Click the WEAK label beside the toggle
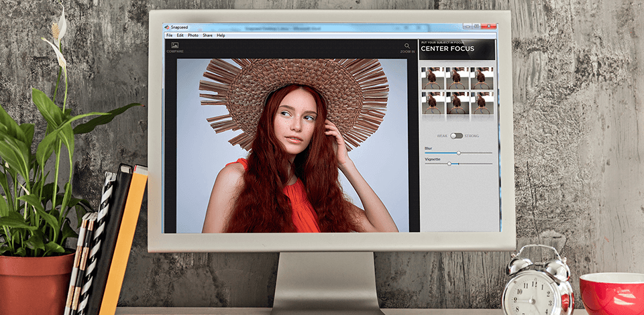Image resolution: width=644 pixels, height=315 pixels. point(442,136)
